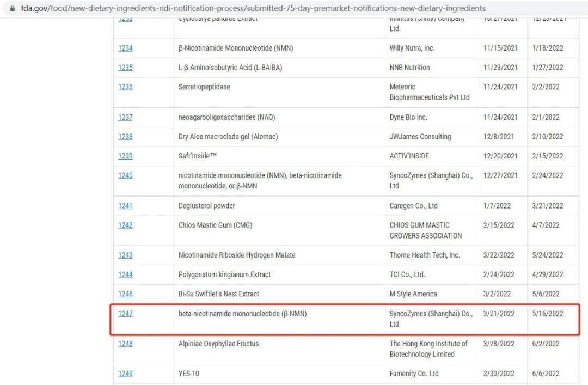The height and width of the screenshot is (385, 588).
Task: Open notification 1237 link
Action: coord(125,118)
